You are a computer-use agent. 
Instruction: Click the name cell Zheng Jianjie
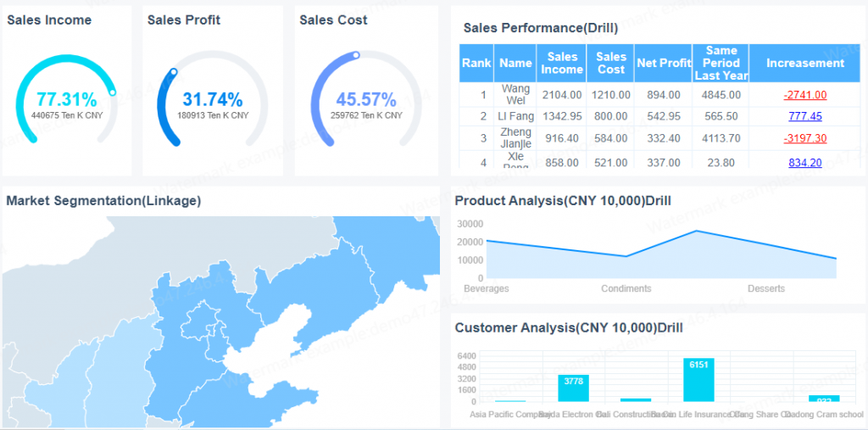[515, 138]
